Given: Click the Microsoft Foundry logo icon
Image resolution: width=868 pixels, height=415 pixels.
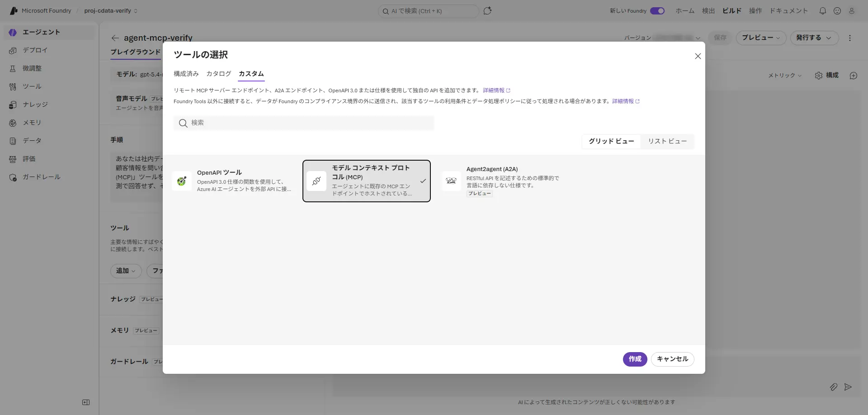Looking at the screenshot, I should pos(14,11).
